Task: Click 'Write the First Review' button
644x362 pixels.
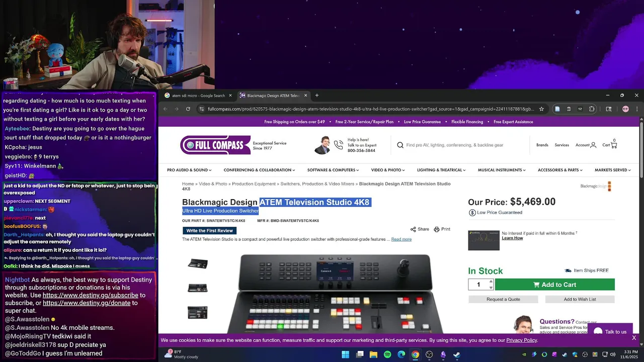Action: click(209, 231)
